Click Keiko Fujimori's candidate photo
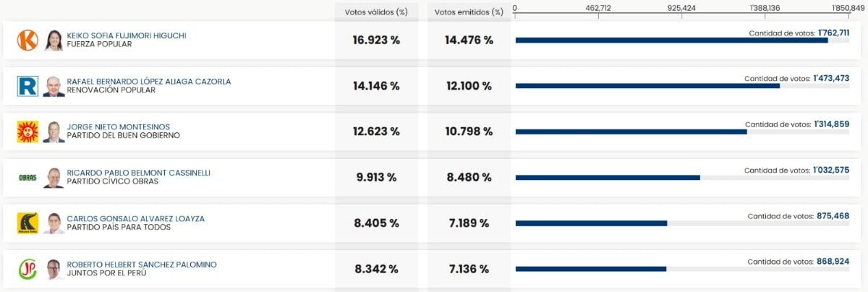Image resolution: width=868 pixels, height=292 pixels. pos(54,40)
